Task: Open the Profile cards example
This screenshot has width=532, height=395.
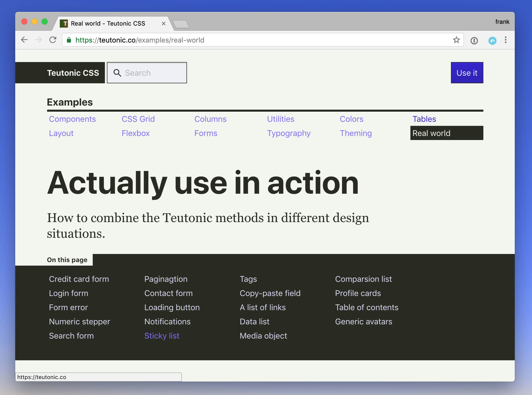Action: pos(358,293)
